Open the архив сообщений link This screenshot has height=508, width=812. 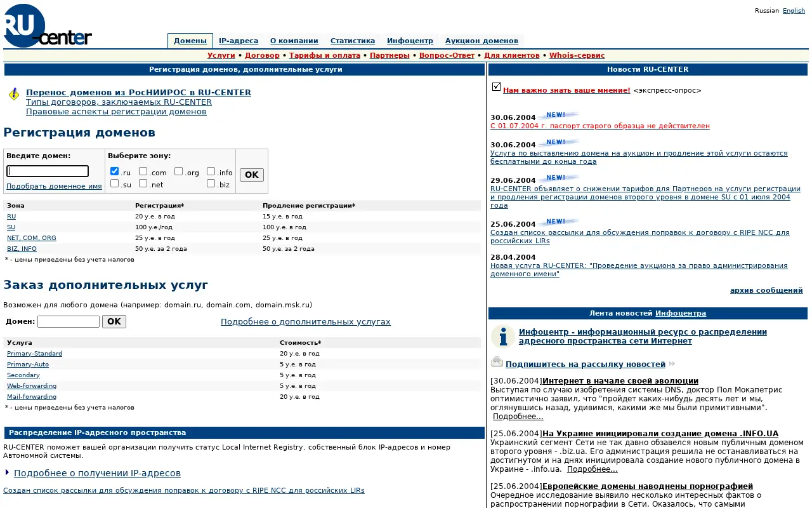766,290
